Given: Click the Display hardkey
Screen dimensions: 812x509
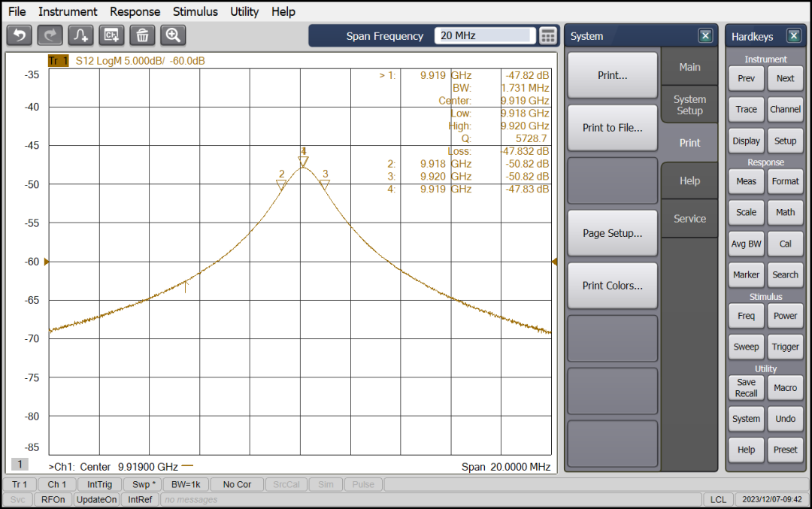Looking at the screenshot, I should pos(747,141).
